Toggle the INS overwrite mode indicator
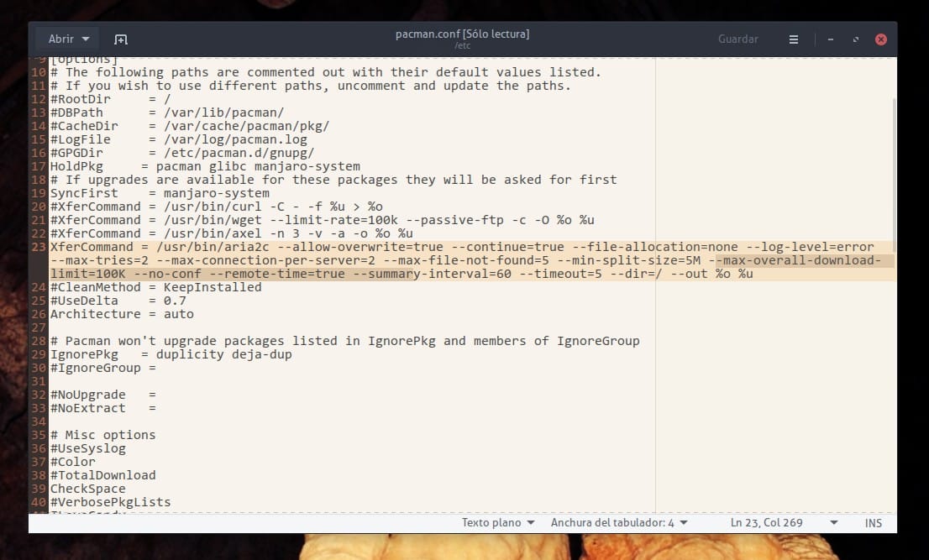The width and height of the screenshot is (929, 560). (x=873, y=522)
